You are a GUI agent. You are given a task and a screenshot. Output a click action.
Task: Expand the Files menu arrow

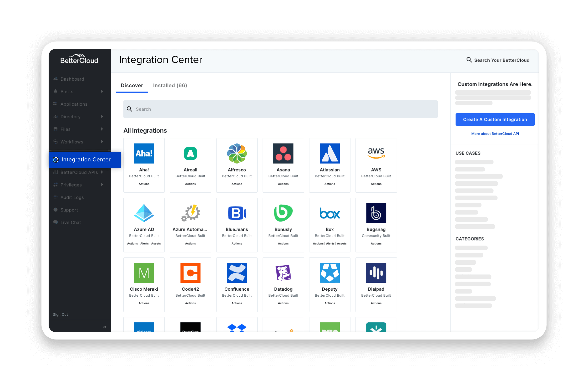point(102,129)
